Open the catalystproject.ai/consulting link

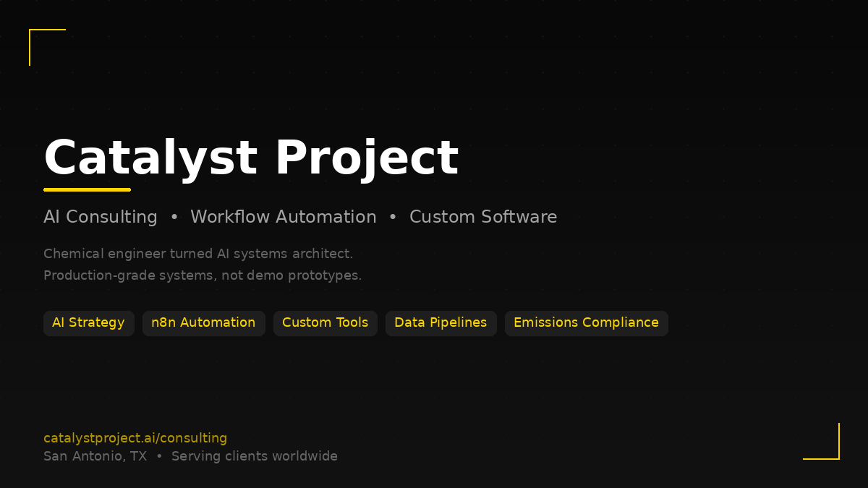[x=135, y=438]
